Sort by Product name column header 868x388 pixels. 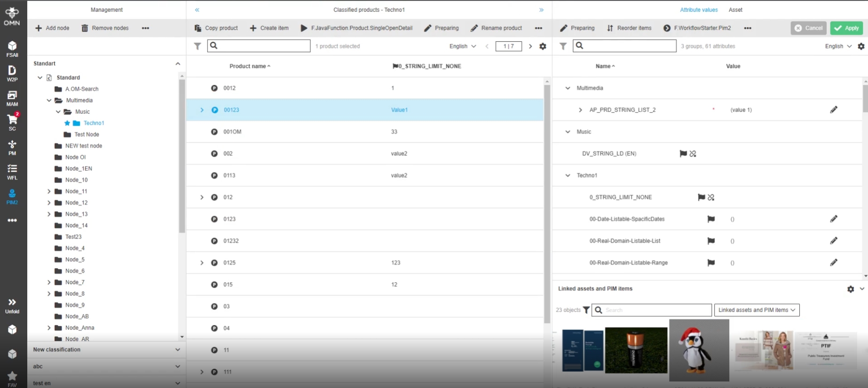[x=250, y=66]
